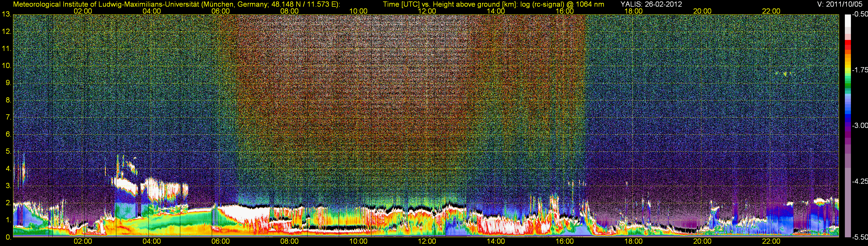Viewport: 868px width, 246px height.
Task: Click the 2 km height axis label
Action: (x=8, y=203)
